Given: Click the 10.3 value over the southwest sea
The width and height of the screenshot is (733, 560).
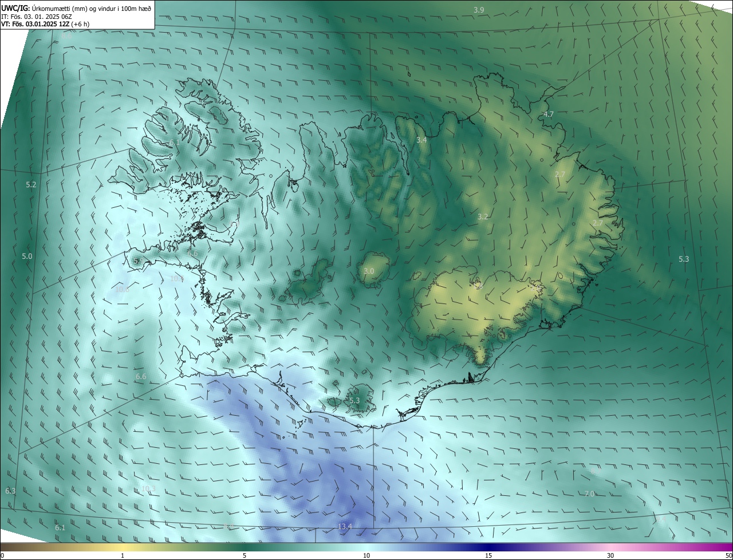Looking at the screenshot, I should 148,488.
